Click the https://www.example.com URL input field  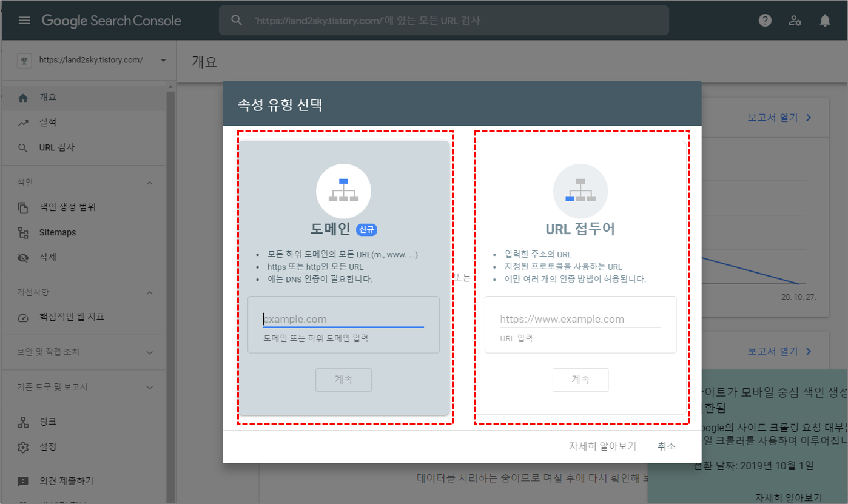580,319
